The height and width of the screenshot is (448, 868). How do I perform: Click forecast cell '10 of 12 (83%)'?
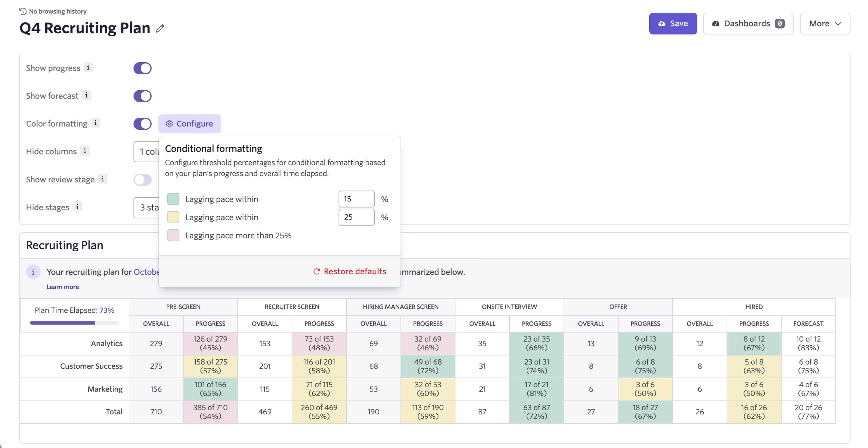point(808,344)
